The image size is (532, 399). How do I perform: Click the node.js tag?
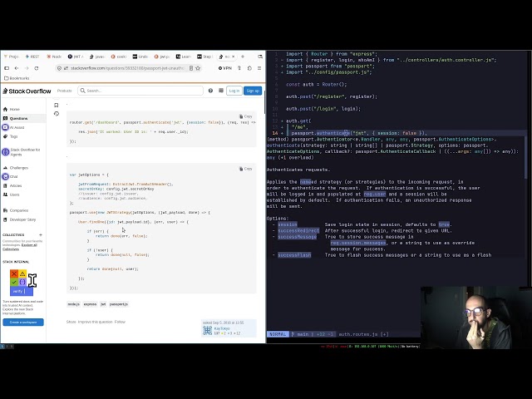point(73,304)
